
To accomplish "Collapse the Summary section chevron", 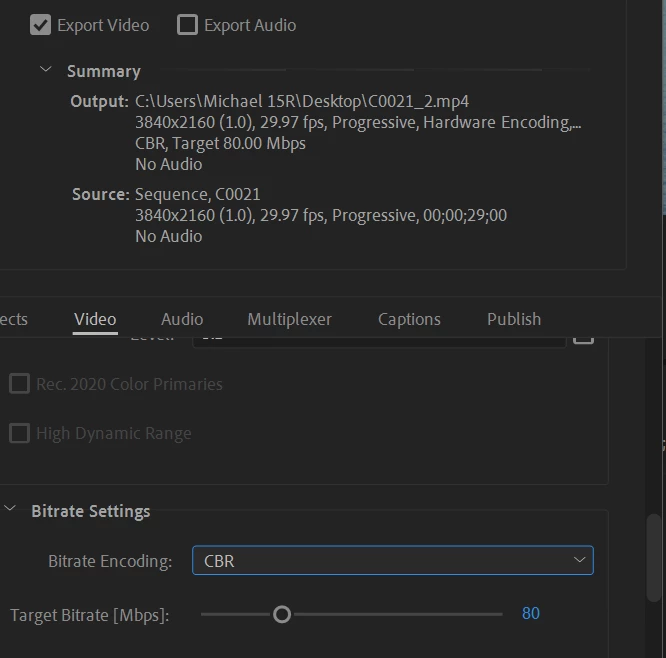I will pyautogui.click(x=45, y=69).
